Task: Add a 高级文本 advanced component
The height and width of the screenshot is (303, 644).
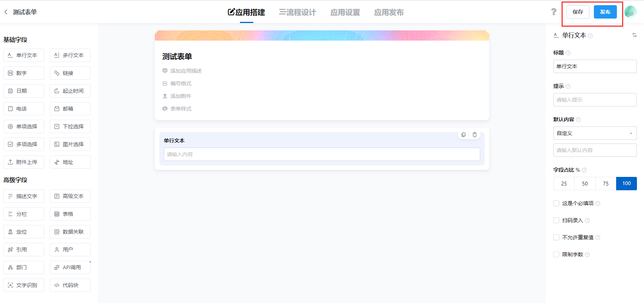Action: point(70,196)
